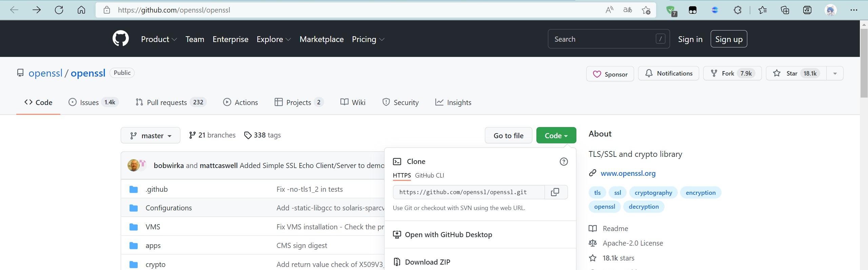868x270 pixels.
Task: Open the browser Favorites list icon
Action: 763,10
